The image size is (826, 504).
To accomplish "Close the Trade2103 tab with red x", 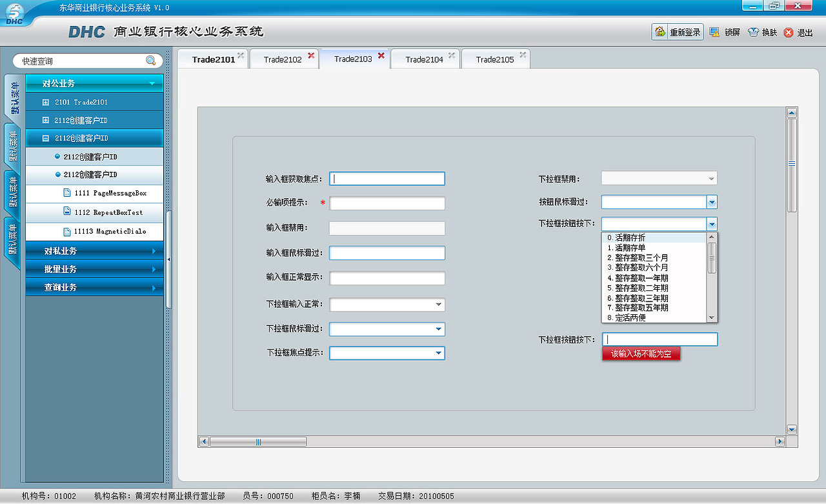I will tap(381, 55).
